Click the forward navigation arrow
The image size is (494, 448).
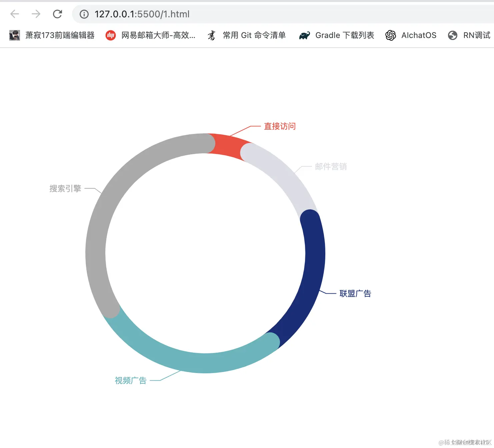(36, 14)
